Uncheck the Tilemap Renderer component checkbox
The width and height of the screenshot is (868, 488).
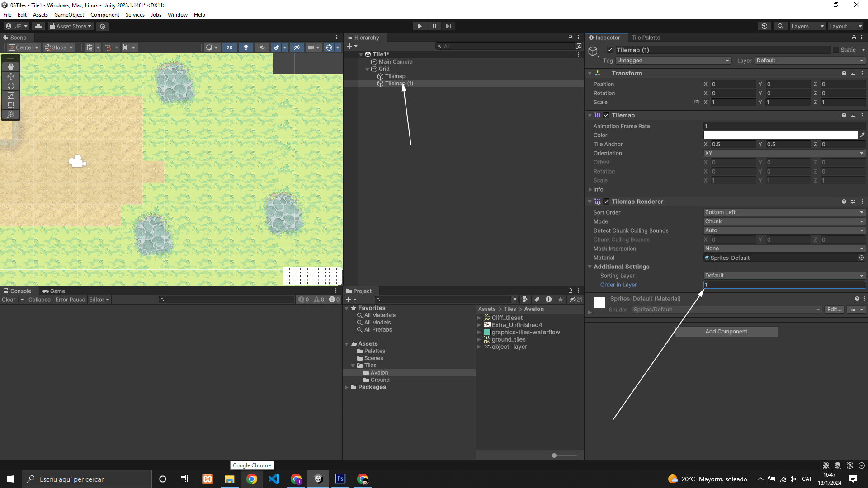606,202
